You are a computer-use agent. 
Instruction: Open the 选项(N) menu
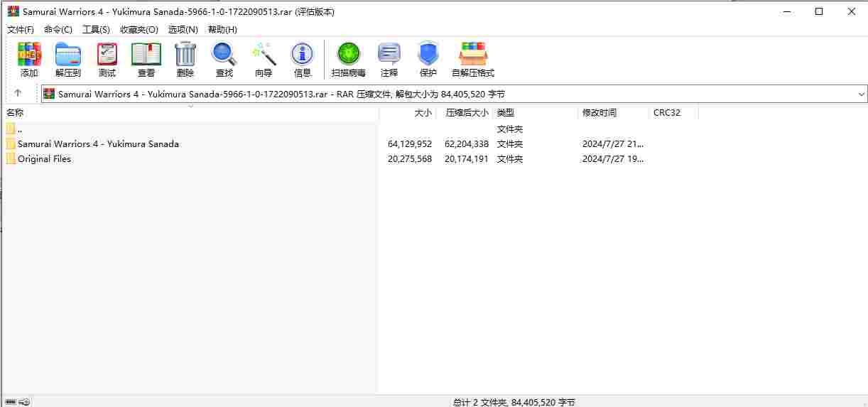183,29
